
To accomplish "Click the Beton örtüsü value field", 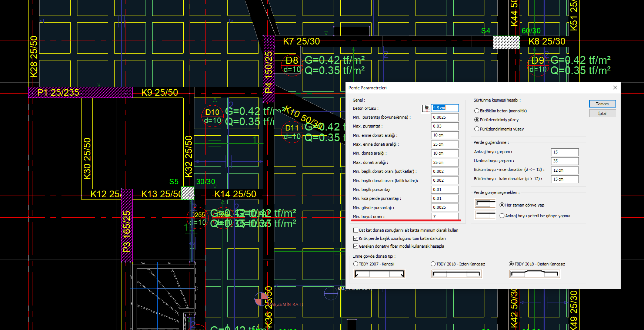I will (445, 108).
